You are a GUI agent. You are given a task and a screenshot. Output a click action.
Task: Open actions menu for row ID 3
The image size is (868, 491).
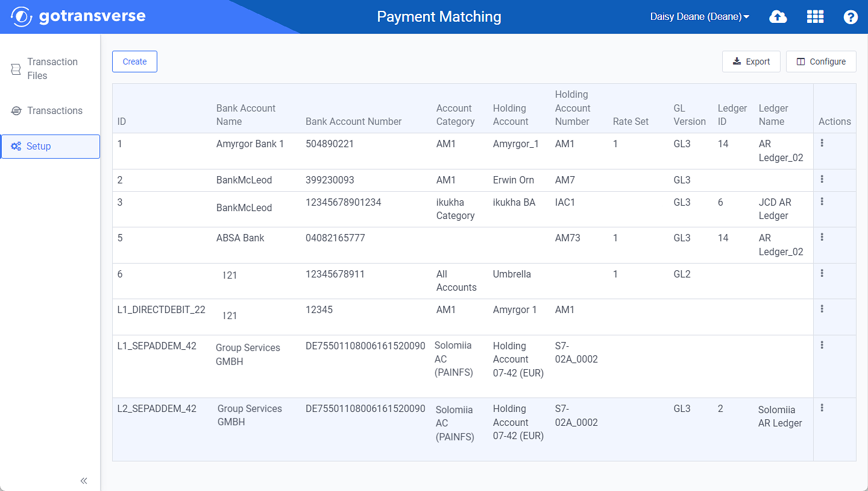tap(822, 201)
